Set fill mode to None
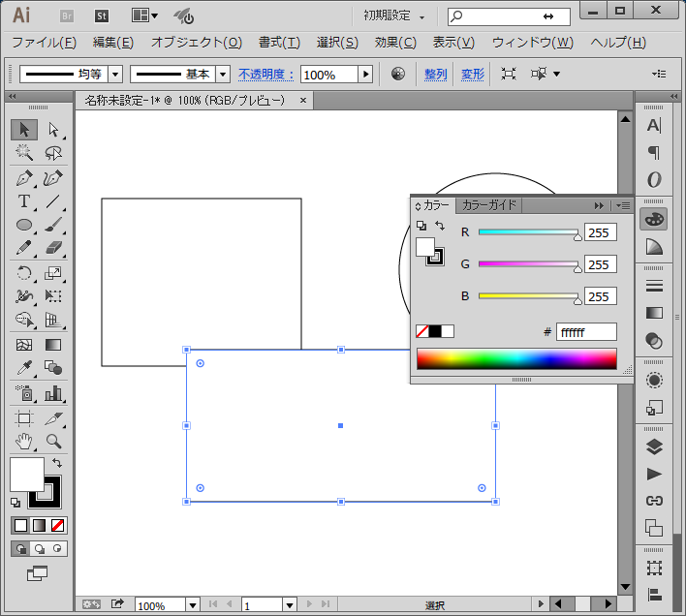Screen dimensions: 686x616 (x=57, y=525)
